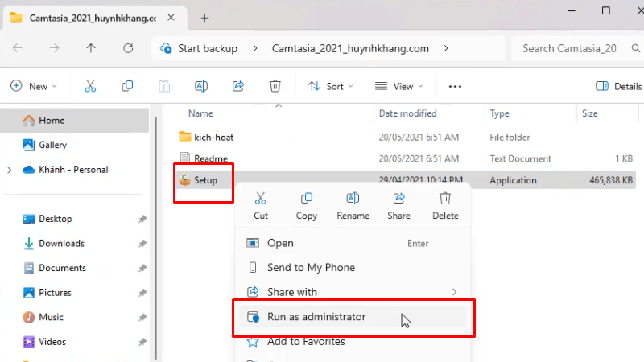The height and width of the screenshot is (362, 644).
Task: Open the View dropdown menu
Action: [x=398, y=86]
